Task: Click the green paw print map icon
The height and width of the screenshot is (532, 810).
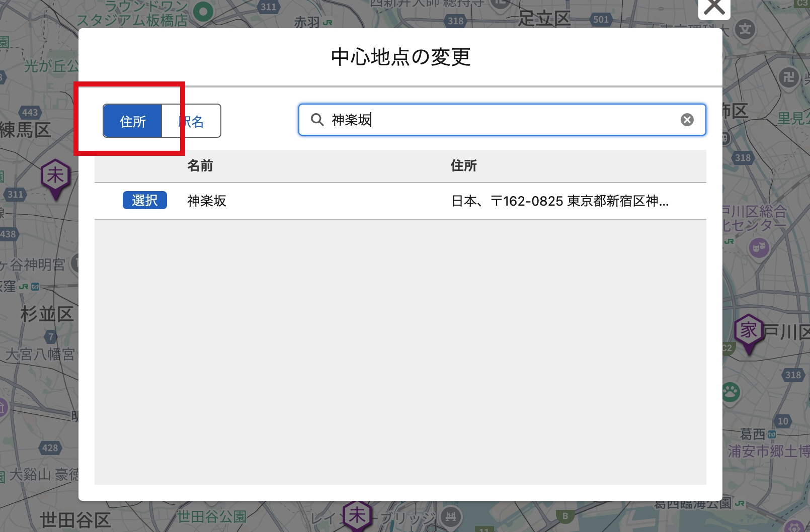Action: click(x=731, y=392)
